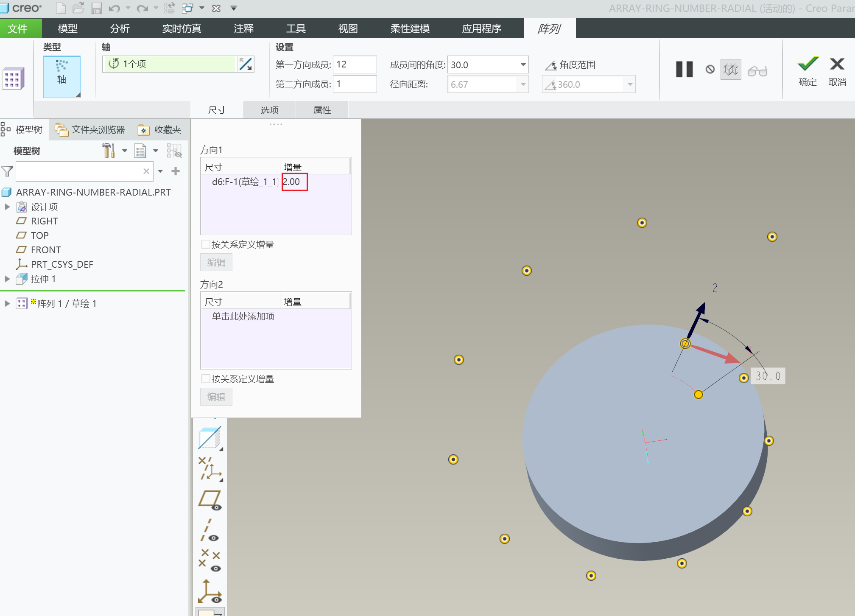
Task: Click the Redo arrow icon
Action: pyautogui.click(x=143, y=8)
